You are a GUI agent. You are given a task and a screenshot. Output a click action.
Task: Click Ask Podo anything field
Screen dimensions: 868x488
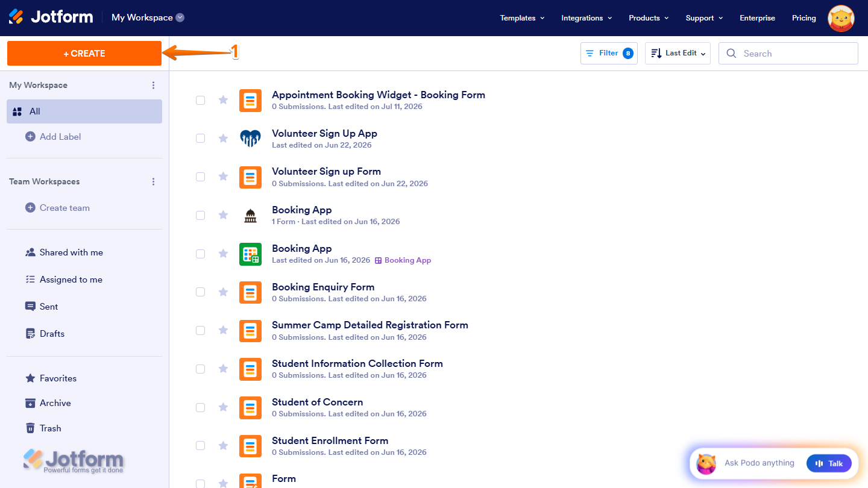coord(759,463)
